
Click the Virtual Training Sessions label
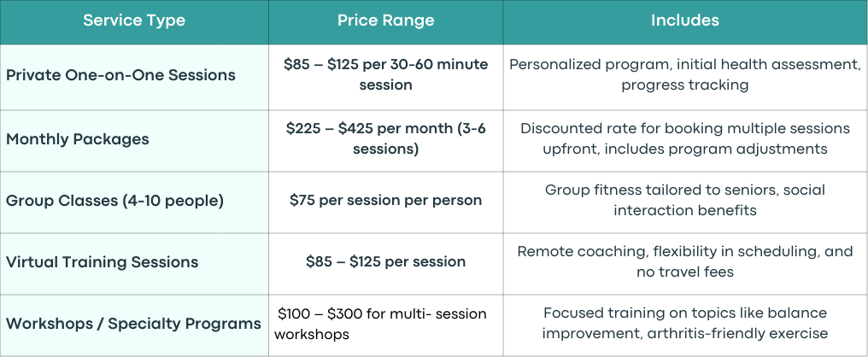pyautogui.click(x=102, y=262)
